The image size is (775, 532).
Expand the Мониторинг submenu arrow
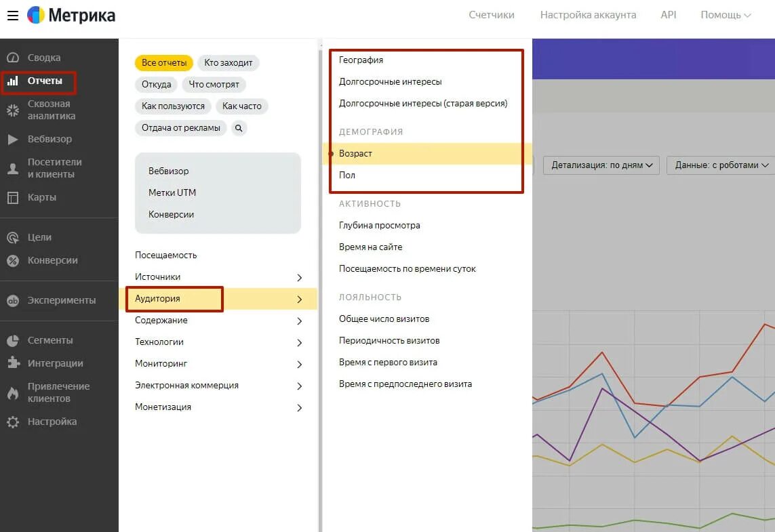[x=300, y=365]
